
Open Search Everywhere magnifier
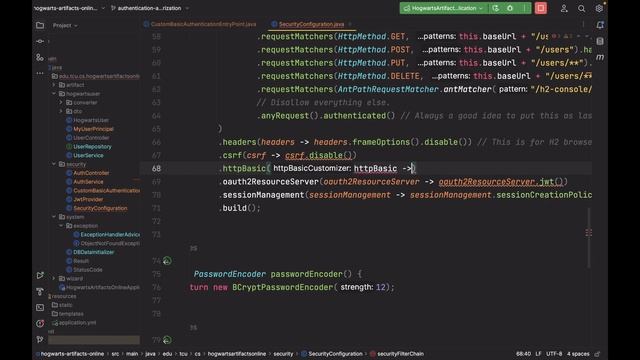coord(582,8)
